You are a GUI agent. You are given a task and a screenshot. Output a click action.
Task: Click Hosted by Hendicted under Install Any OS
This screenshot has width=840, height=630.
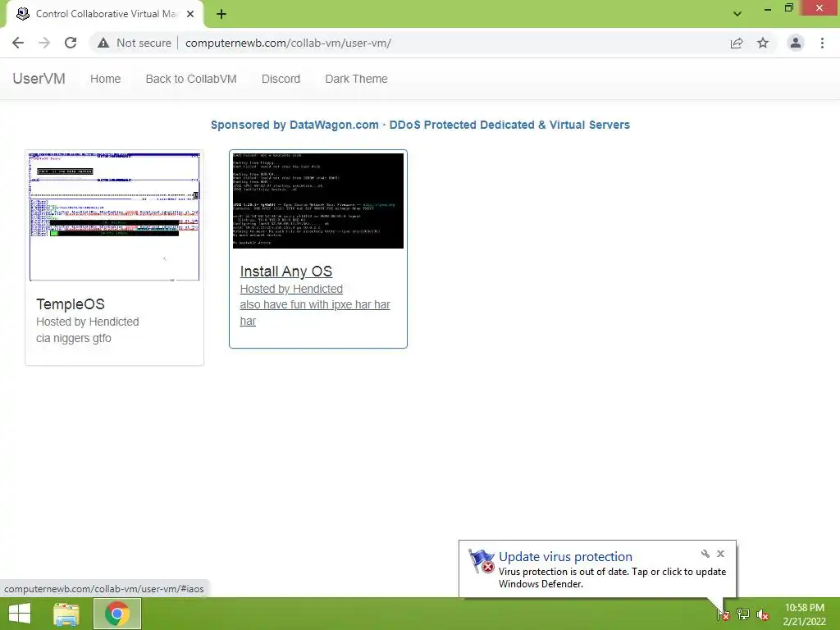click(291, 290)
